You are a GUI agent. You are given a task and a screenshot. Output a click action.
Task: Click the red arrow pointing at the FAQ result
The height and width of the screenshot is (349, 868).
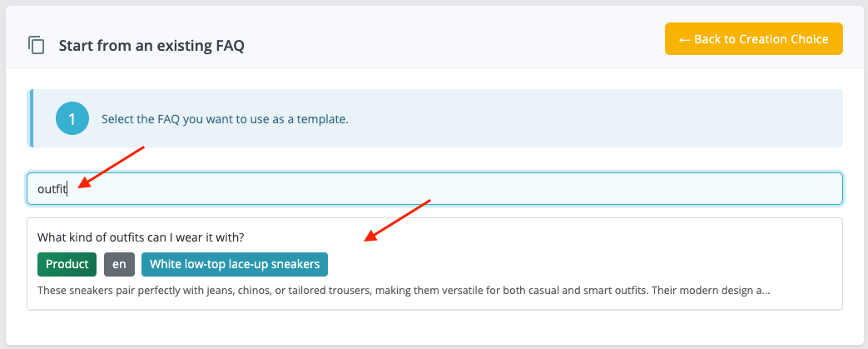[x=398, y=220]
